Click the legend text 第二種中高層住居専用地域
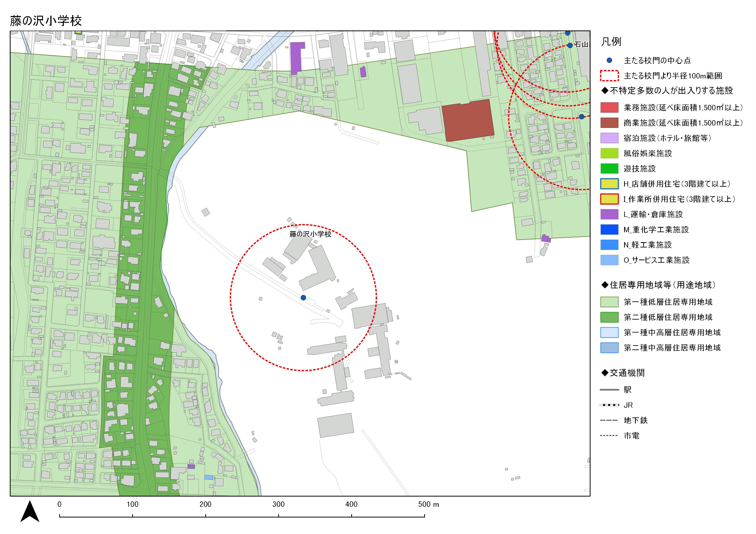Viewport: 756px width, 534px height. [672, 348]
